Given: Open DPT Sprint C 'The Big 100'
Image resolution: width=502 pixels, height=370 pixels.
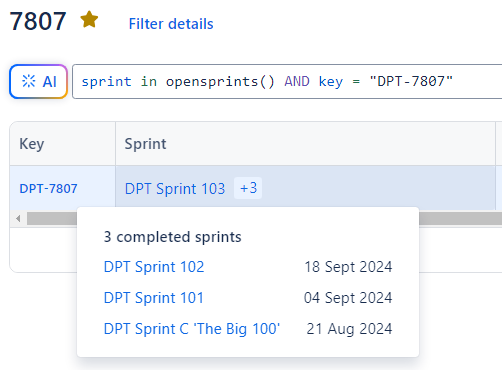Looking at the screenshot, I should point(192,329).
